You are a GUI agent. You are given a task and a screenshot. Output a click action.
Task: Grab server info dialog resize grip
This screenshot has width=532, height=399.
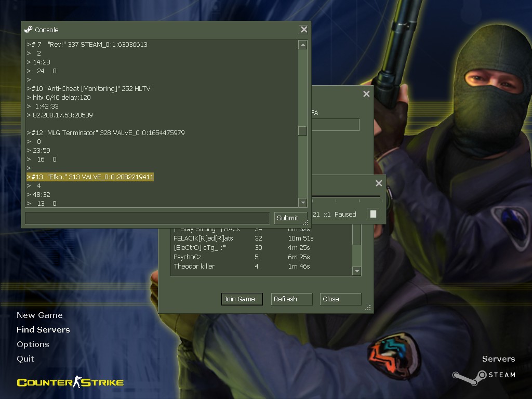pyautogui.click(x=368, y=308)
